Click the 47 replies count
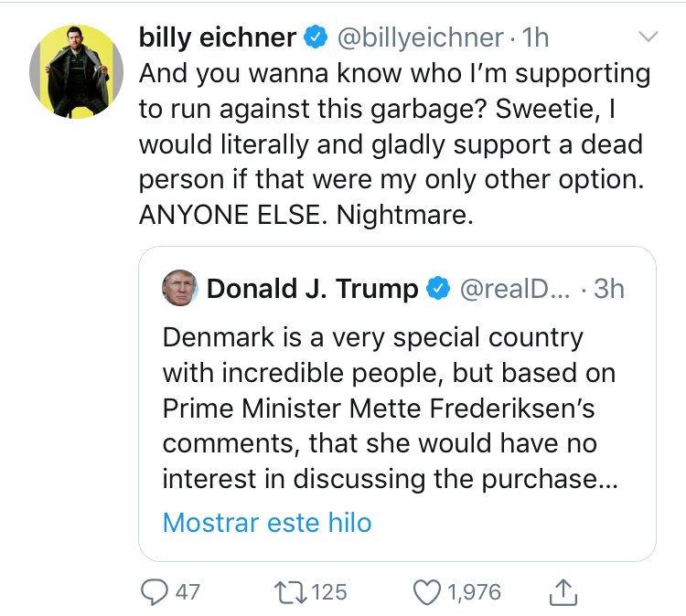Viewport: 686px width, 616px height. click(188, 592)
